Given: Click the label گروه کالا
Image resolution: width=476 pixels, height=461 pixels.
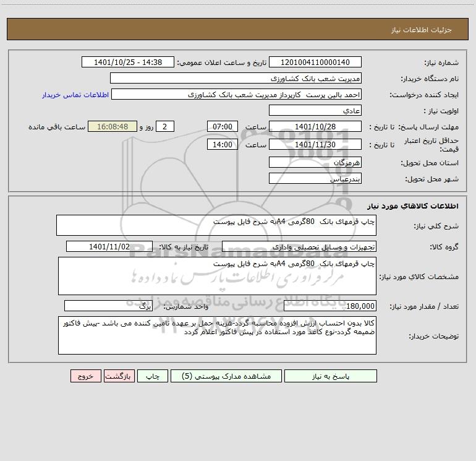Looking at the screenshot, I should pos(444,247).
